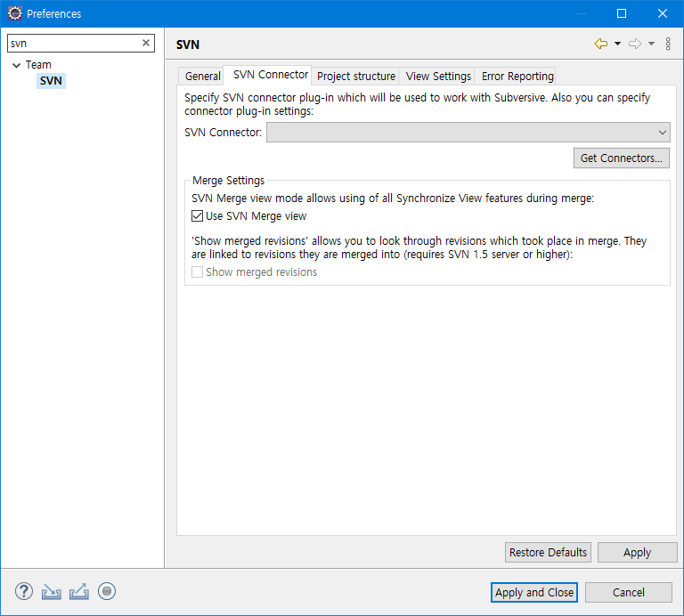This screenshot has height=616, width=684.
Task: Open the Project structure tab
Action: [356, 77]
